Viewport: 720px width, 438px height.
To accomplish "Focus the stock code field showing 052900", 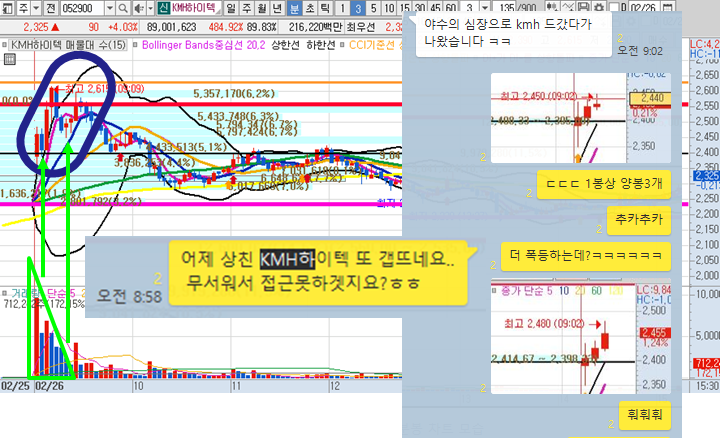I will pyautogui.click(x=82, y=8).
